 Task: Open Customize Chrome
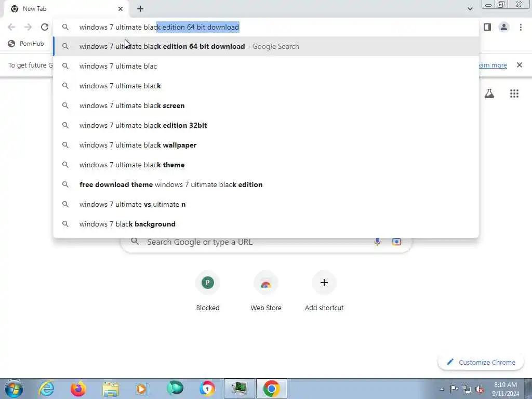[x=481, y=362]
